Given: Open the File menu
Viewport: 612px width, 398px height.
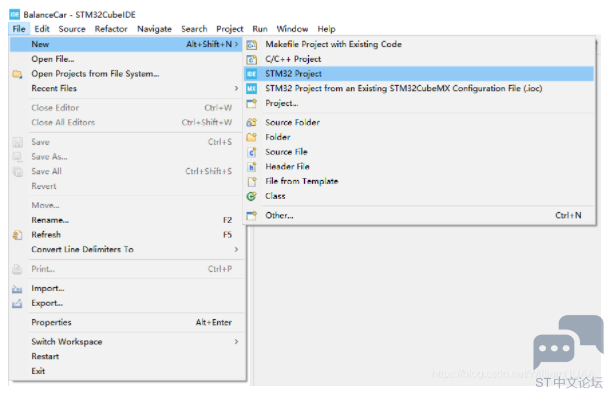Looking at the screenshot, I should pyautogui.click(x=19, y=29).
